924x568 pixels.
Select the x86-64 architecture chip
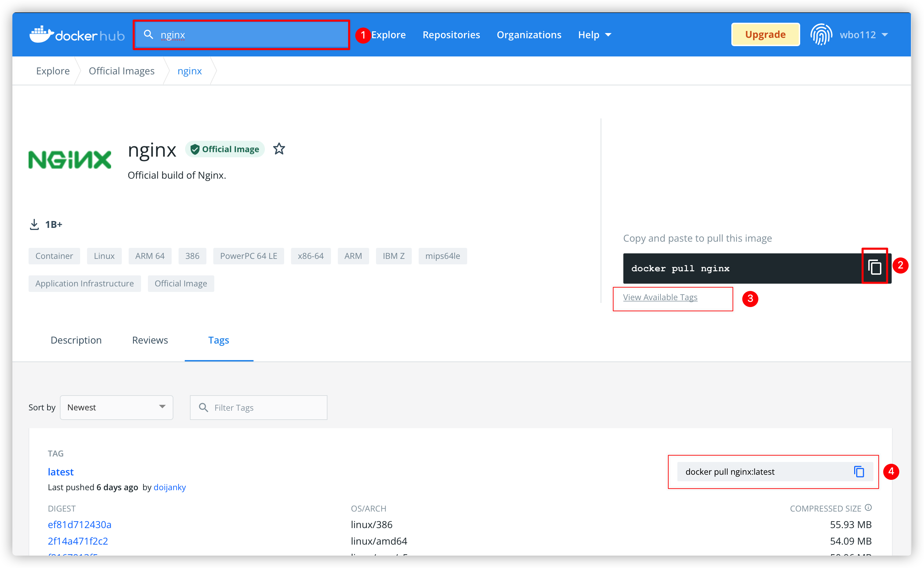(x=310, y=256)
